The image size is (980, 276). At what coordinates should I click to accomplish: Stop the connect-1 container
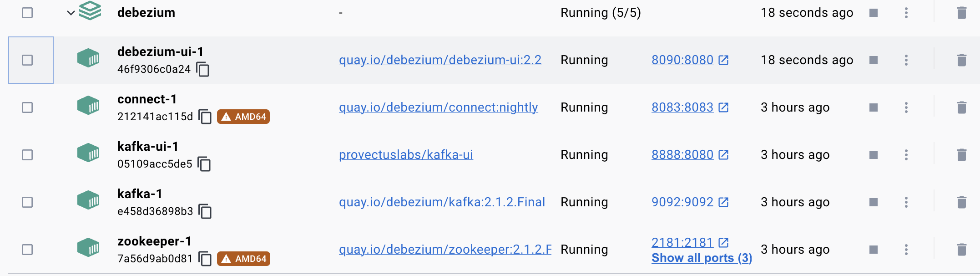[873, 107]
